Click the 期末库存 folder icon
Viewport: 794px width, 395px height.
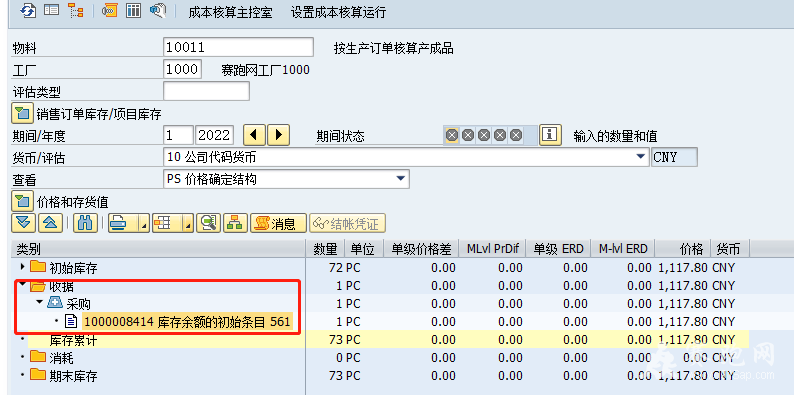point(37,375)
